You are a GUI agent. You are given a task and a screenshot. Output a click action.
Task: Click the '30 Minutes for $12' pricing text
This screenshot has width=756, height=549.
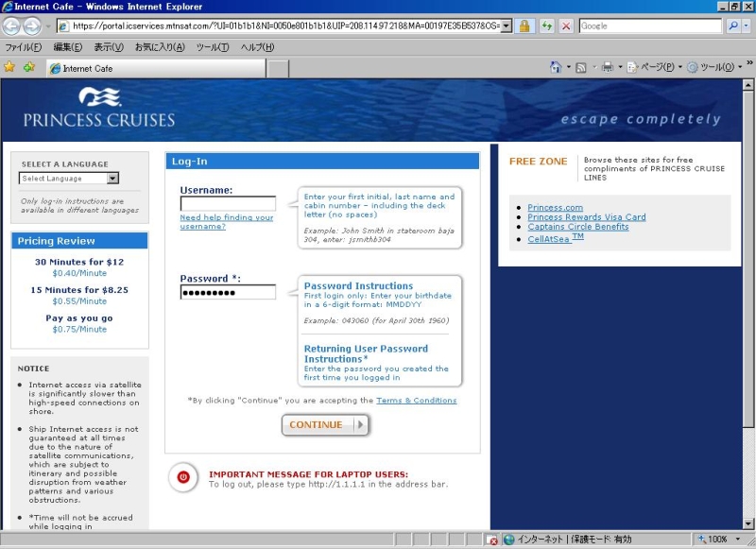tap(79, 262)
